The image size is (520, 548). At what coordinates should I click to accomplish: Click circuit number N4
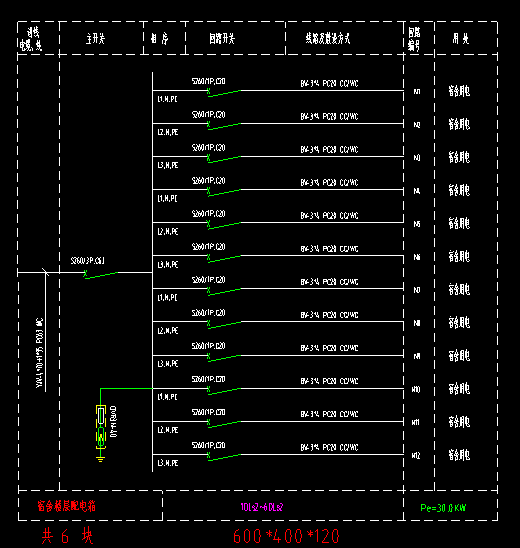click(417, 191)
